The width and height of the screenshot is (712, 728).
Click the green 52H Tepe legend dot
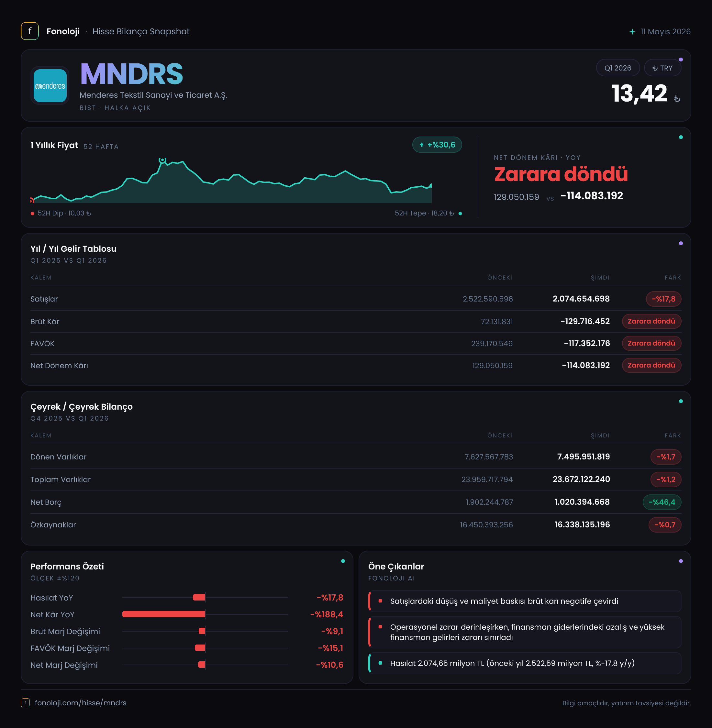[460, 214]
